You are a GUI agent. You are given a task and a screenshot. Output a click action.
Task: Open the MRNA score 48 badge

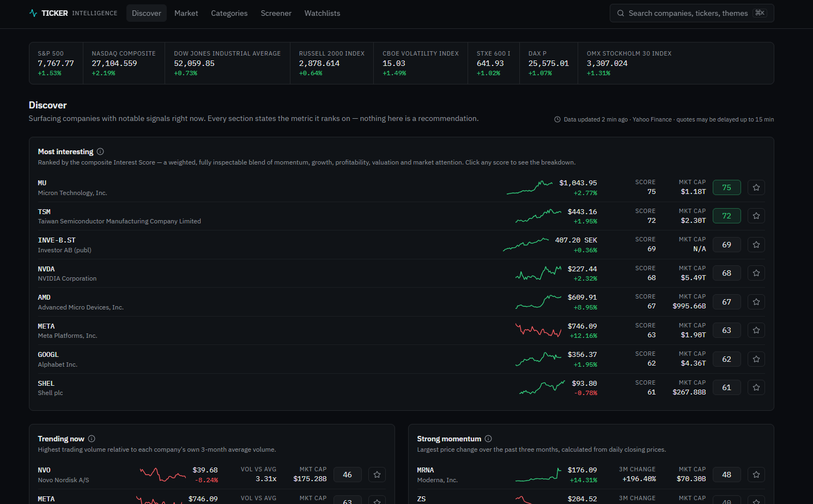pos(726,475)
